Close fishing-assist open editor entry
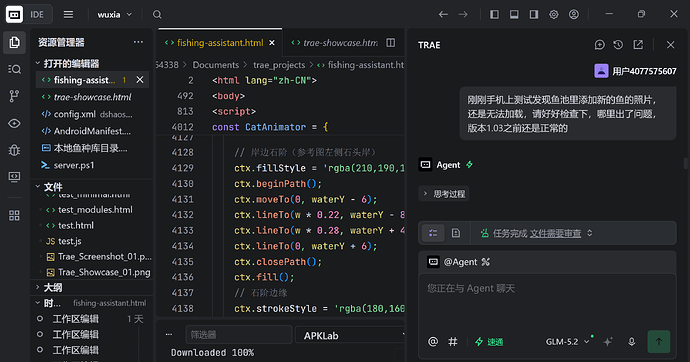 140,80
